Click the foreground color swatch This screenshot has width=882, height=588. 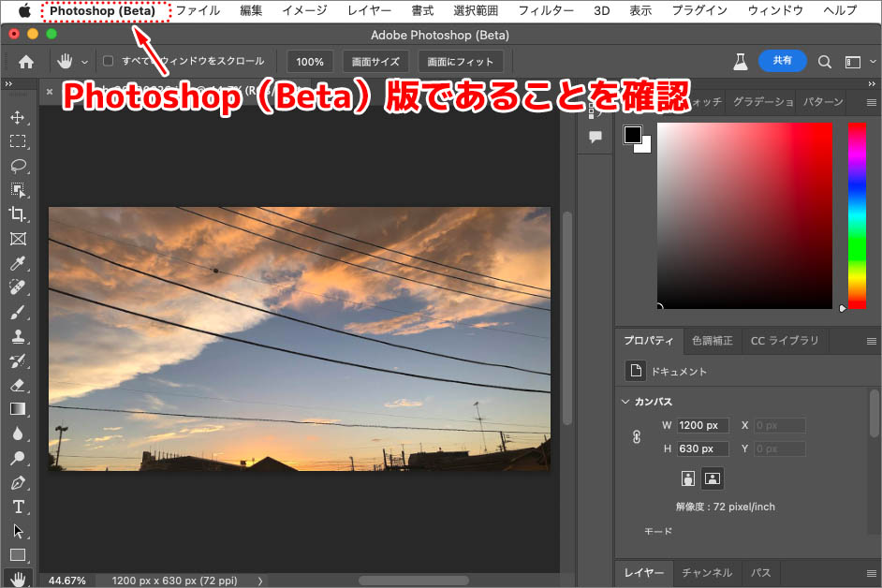tap(633, 135)
